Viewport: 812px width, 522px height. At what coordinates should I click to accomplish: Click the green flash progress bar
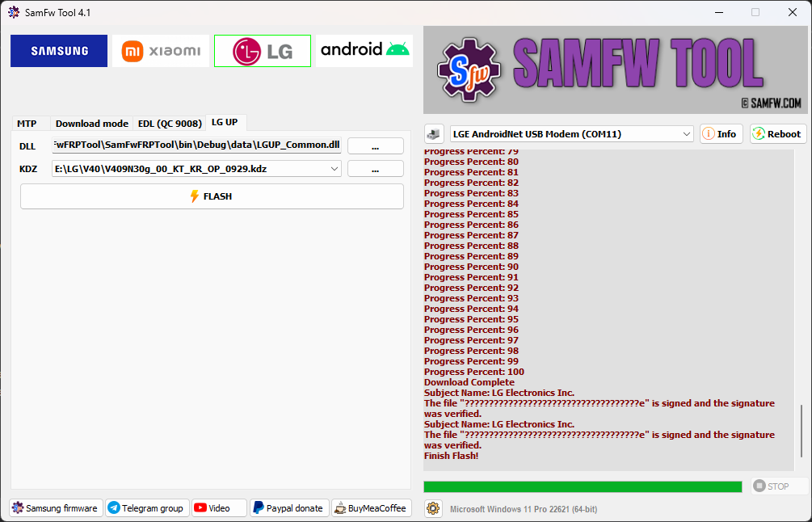(x=583, y=486)
